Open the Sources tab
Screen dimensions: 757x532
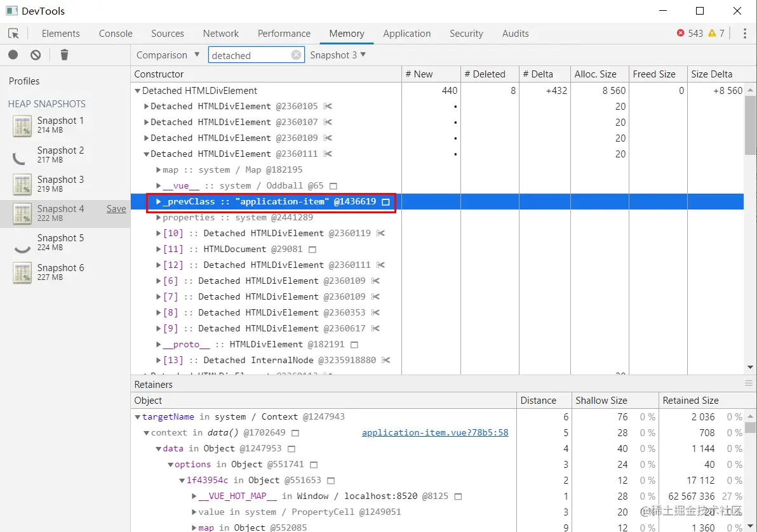point(168,33)
